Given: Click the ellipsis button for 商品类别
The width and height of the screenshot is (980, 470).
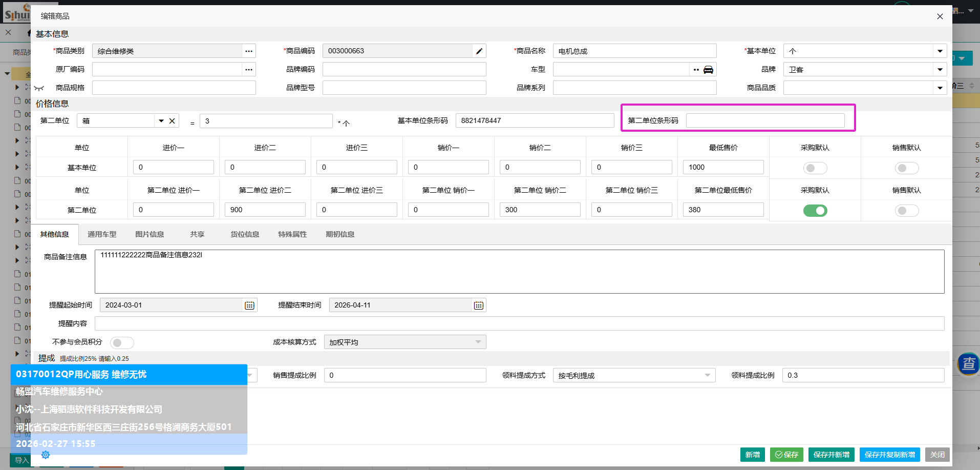Looking at the screenshot, I should click(x=249, y=51).
